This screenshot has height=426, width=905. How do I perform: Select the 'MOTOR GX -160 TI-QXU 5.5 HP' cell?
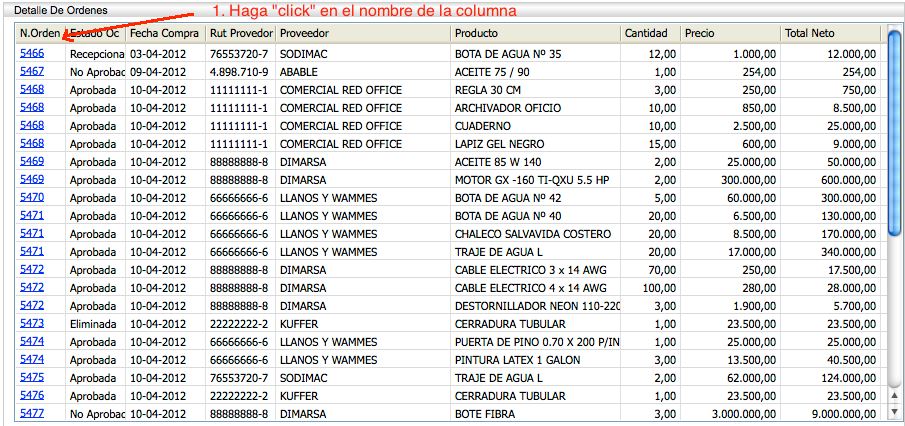click(536, 180)
